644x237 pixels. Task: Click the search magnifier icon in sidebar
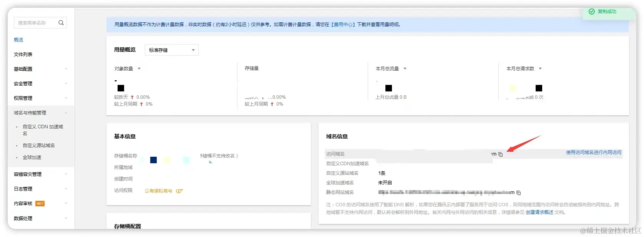61,23
